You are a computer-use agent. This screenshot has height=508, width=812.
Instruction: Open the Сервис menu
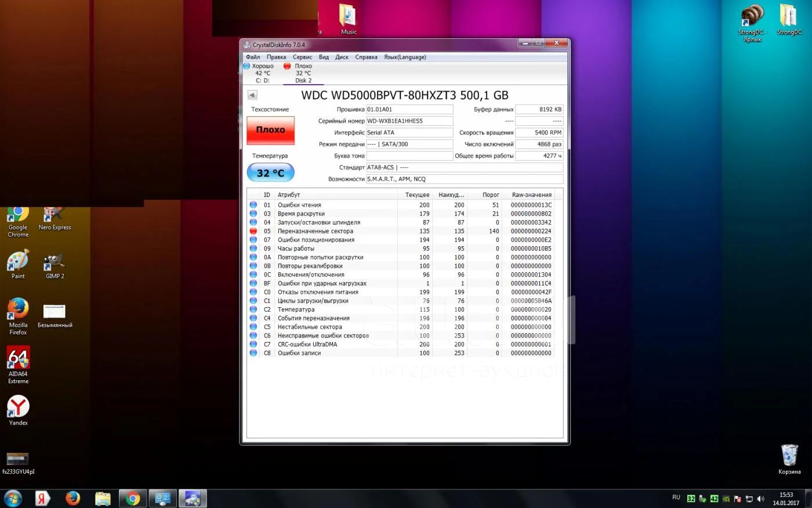click(302, 57)
